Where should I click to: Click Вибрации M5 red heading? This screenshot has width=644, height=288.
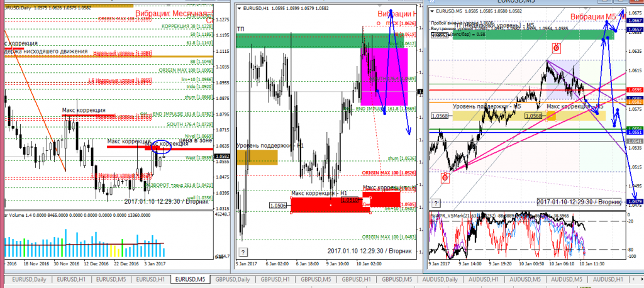click(x=597, y=16)
